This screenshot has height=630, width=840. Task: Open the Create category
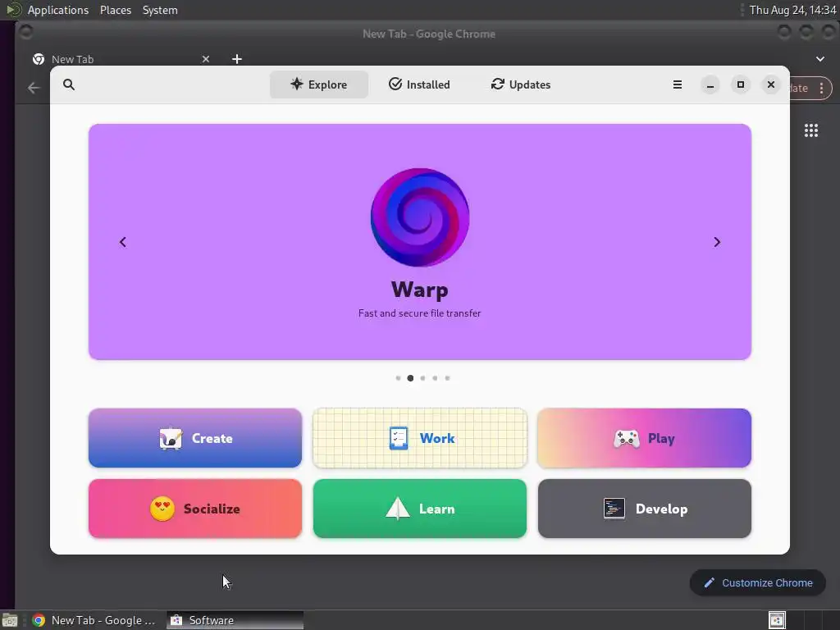pyautogui.click(x=195, y=438)
